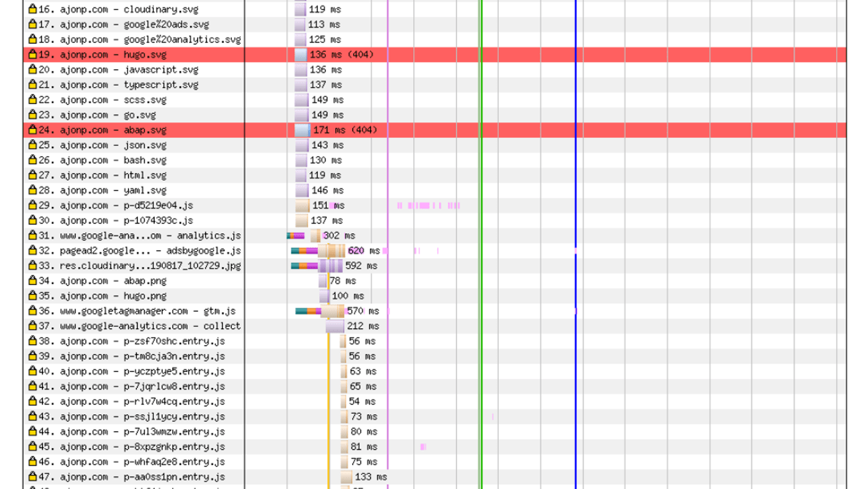
Task: Select the lock icon for gtm.js
Action: tap(32, 311)
